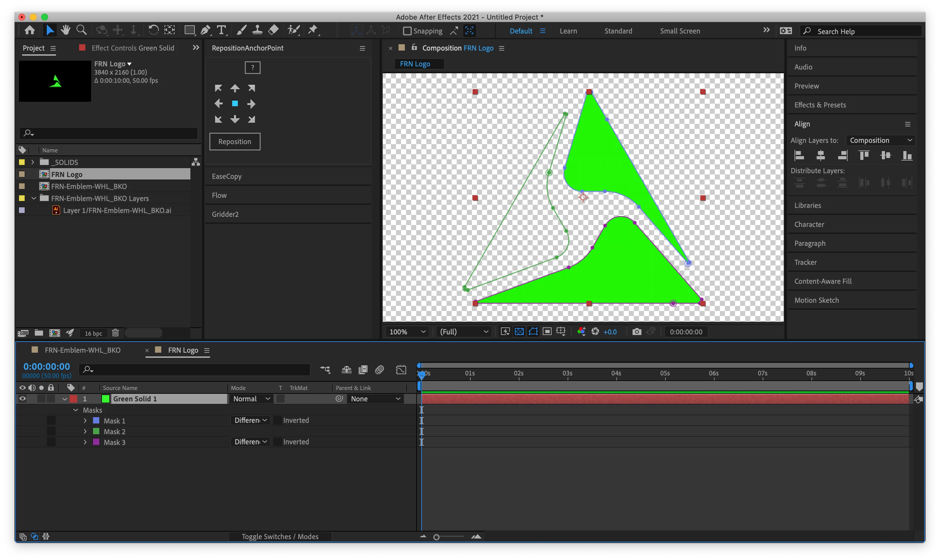940x560 pixels.
Task: Select the Pen tool in toolbar
Action: coord(205,30)
